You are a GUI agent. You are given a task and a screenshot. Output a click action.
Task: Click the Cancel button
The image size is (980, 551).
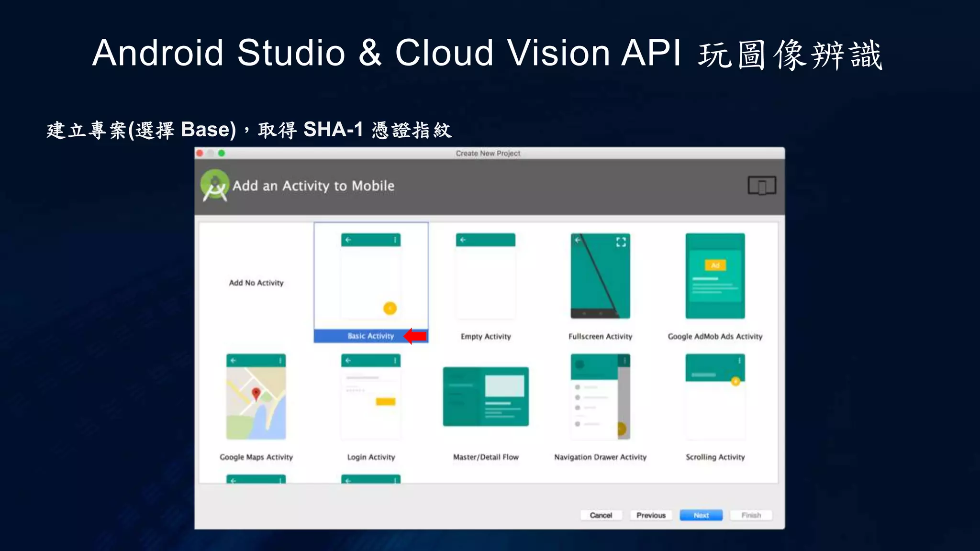[601, 515]
